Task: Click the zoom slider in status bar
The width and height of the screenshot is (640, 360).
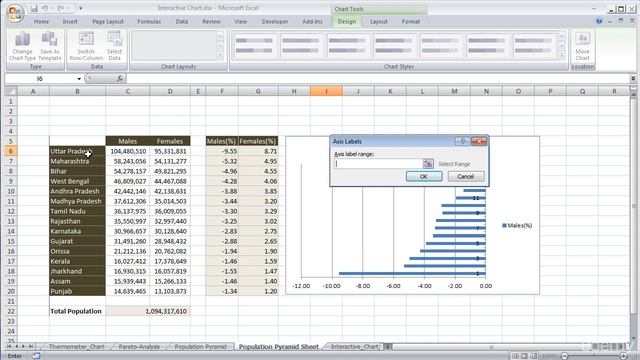Action: click(x=594, y=356)
